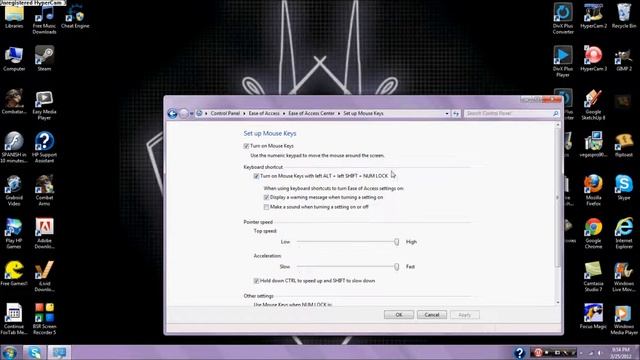The image size is (640, 360).
Task: Launch Cheat Engine from desktop
Action: click(75, 16)
